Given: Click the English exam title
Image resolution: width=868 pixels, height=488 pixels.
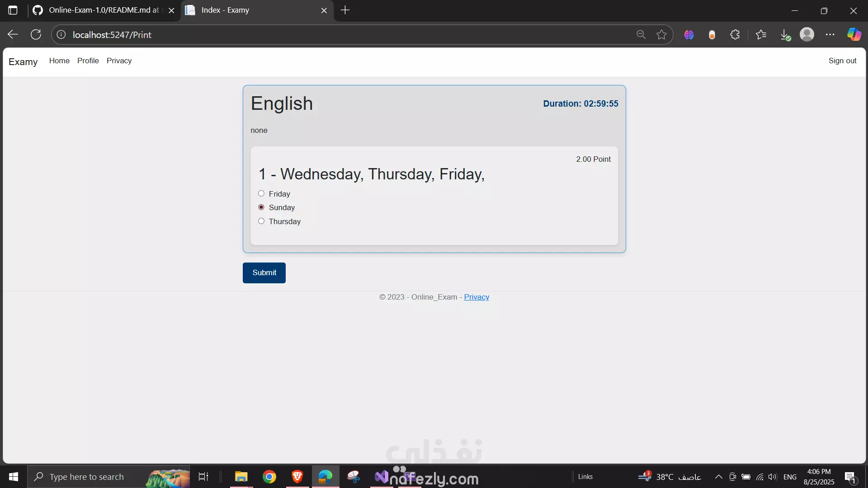Looking at the screenshot, I should [282, 103].
